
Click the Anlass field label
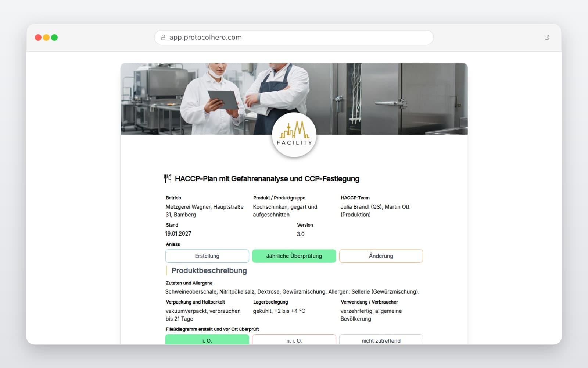coord(173,244)
